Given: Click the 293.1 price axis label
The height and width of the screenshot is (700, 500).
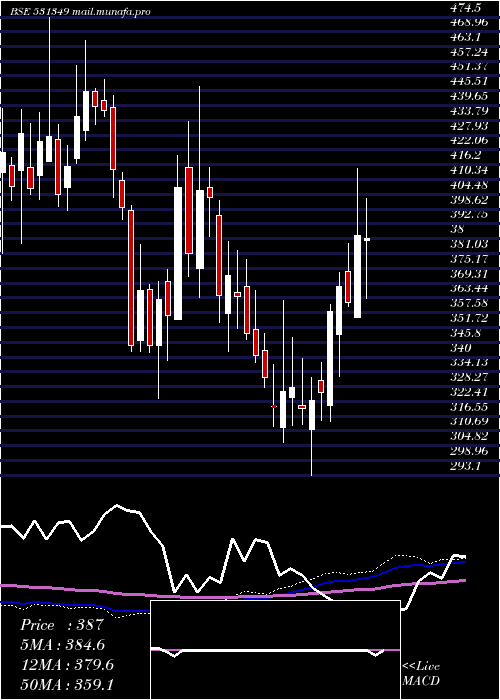Looking at the screenshot, I should pyautogui.click(x=467, y=466).
